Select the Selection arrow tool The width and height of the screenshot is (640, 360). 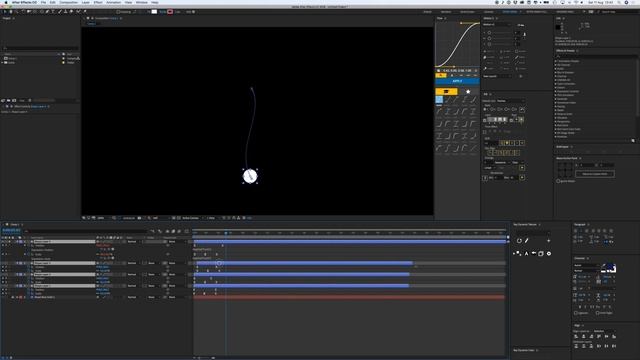[5, 12]
